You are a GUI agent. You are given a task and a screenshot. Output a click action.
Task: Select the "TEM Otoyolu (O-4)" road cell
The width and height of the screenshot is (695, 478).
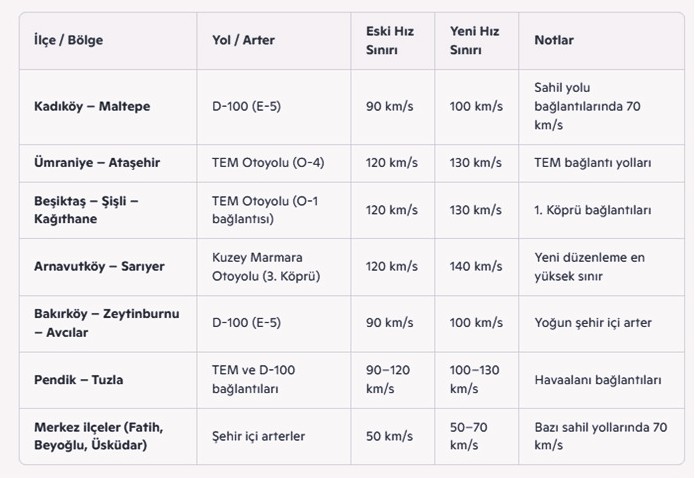(x=267, y=162)
